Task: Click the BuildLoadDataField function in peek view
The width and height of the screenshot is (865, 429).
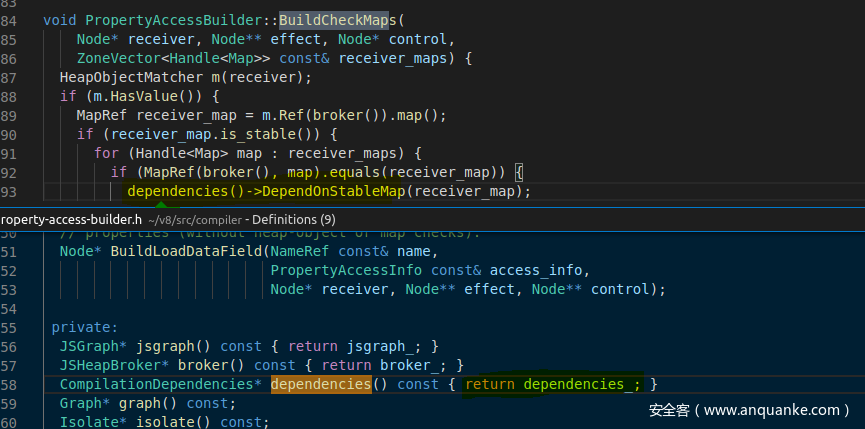Action: (186, 251)
